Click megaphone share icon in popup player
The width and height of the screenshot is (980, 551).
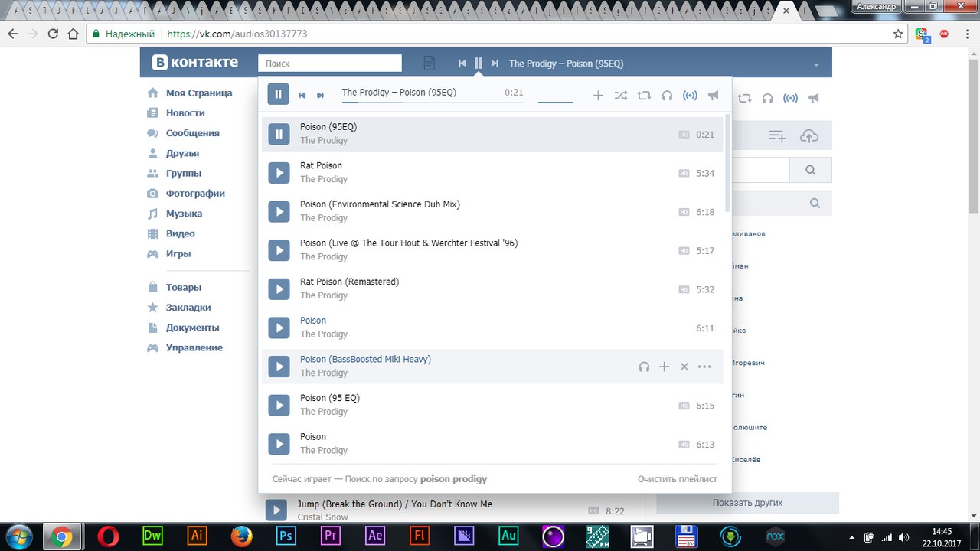714,95
